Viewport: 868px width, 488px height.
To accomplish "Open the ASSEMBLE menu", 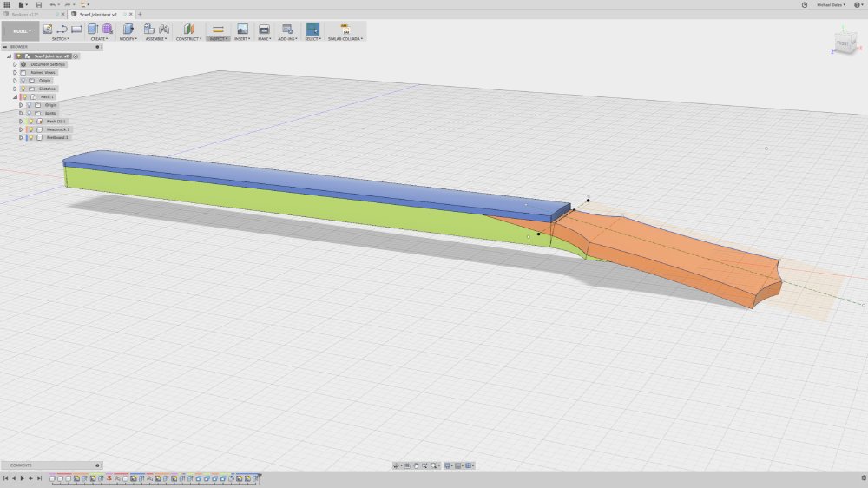I will click(x=156, y=39).
